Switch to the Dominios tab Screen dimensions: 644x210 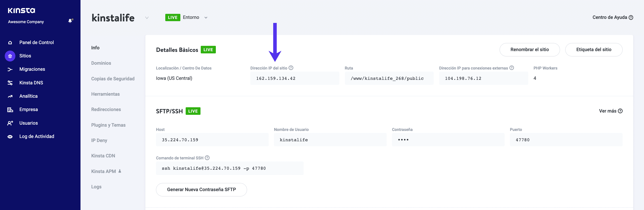[x=101, y=63]
